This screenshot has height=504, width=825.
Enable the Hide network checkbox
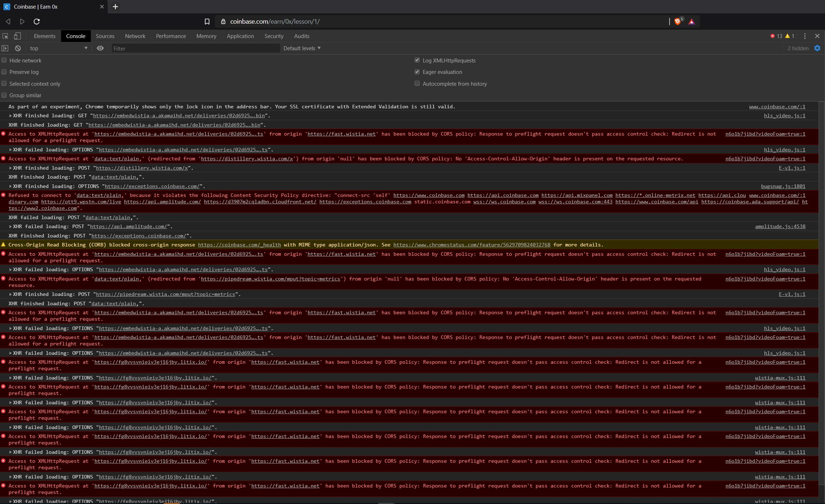coord(4,60)
